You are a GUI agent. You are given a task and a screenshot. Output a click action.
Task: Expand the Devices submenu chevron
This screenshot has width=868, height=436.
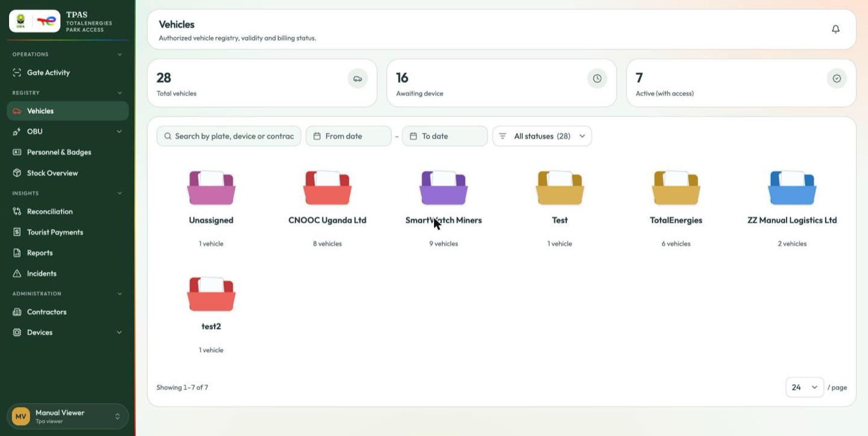click(119, 332)
